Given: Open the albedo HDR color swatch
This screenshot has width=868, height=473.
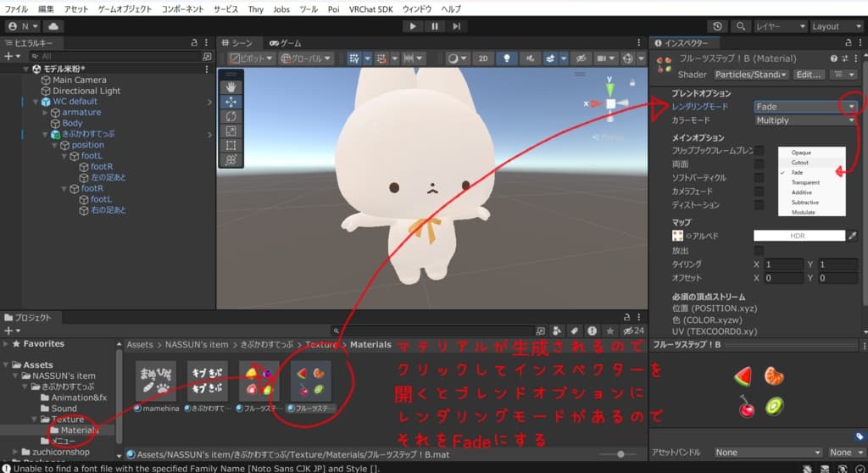Looking at the screenshot, I should (798, 236).
